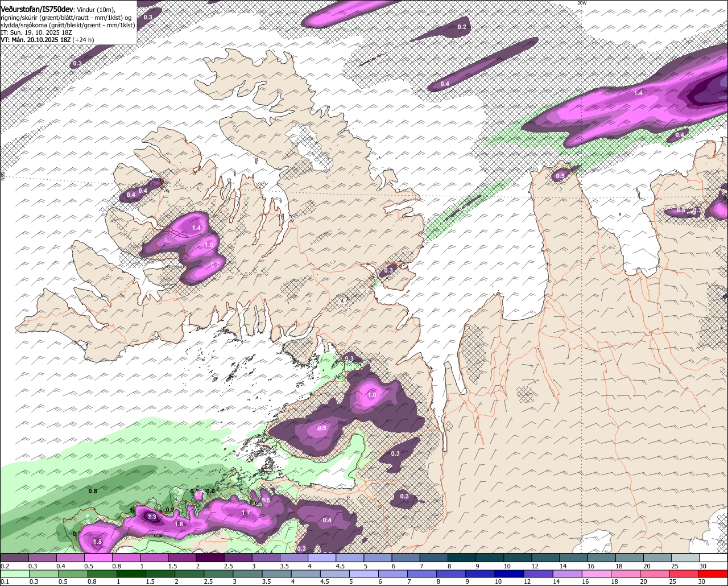The width and height of the screenshot is (728, 586).
Task: Click the dark teal swatch labeled 8 in the top row
Action: [x=461, y=558]
